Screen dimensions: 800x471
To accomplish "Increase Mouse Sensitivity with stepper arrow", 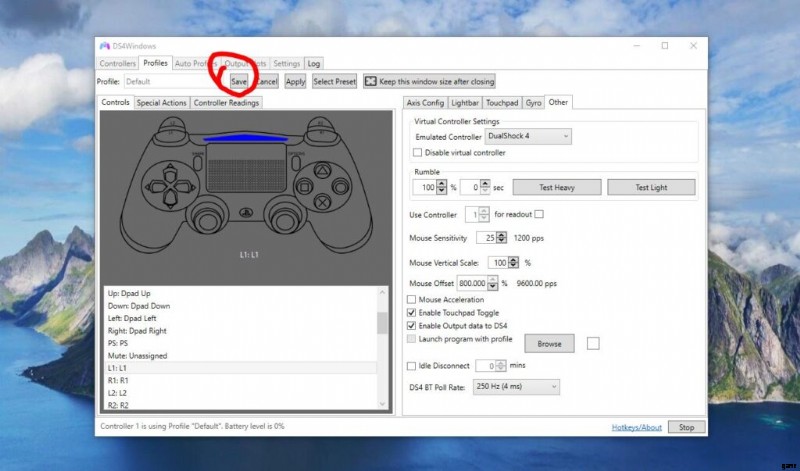I will (x=502, y=235).
